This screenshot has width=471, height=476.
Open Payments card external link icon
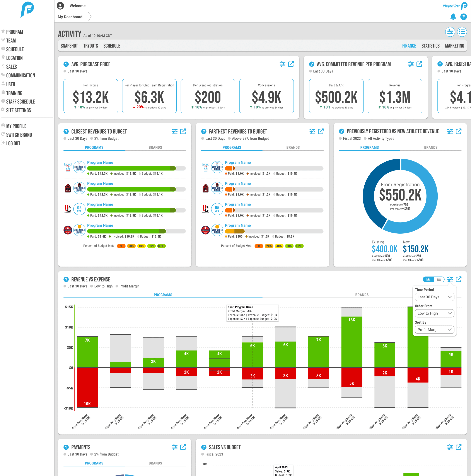[183, 447]
